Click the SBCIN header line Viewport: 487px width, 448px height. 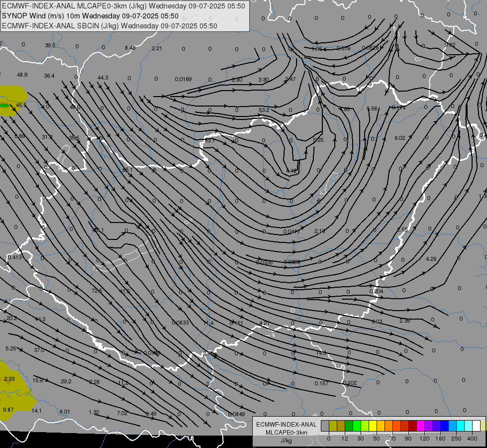click(x=109, y=26)
